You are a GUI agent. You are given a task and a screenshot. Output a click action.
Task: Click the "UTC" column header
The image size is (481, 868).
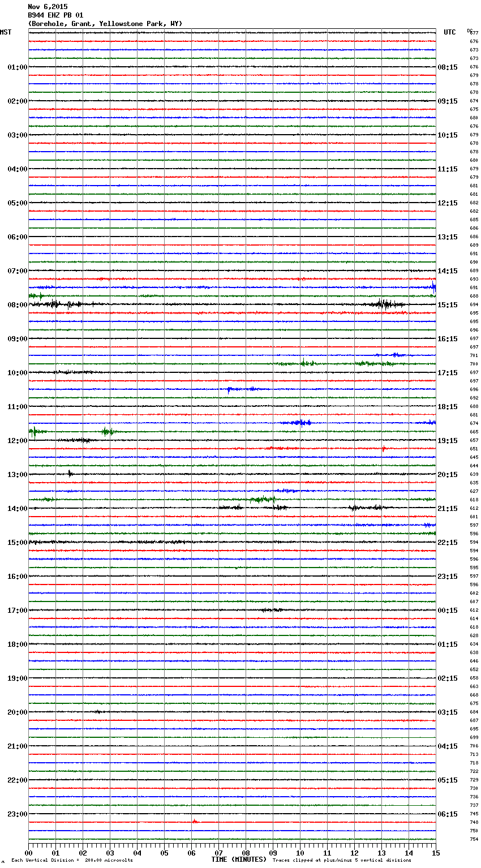pos(450,32)
